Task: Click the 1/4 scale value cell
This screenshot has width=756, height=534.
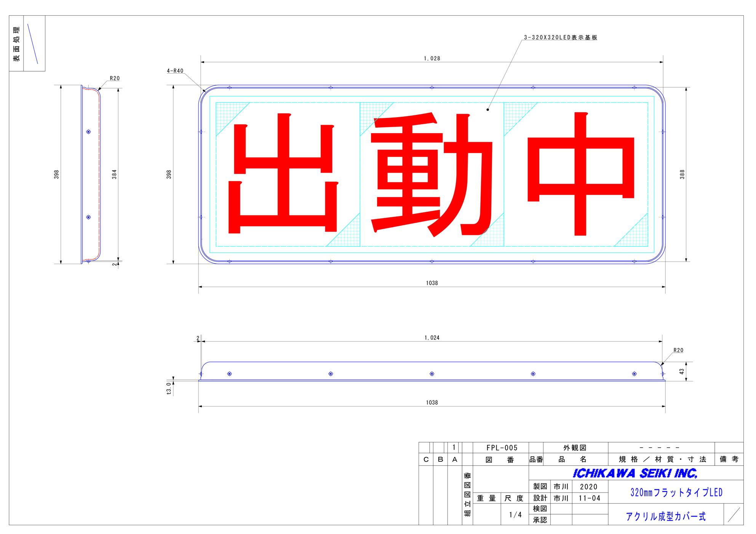Action: coord(515,515)
